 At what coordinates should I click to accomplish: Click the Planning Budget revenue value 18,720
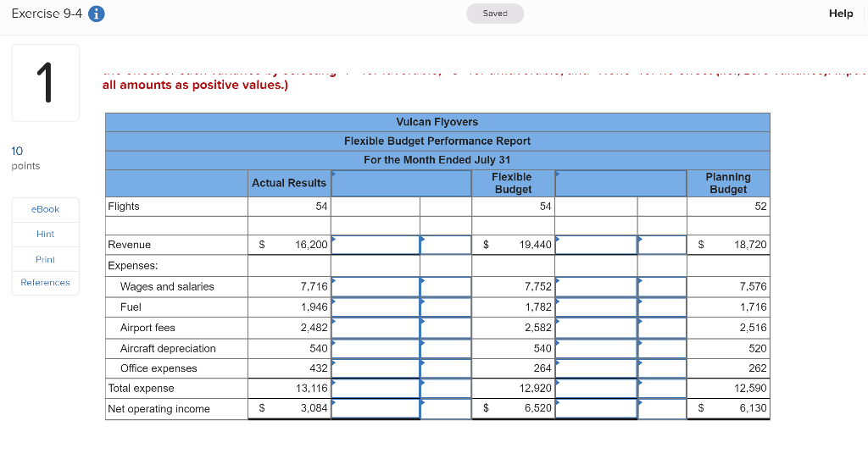click(750, 245)
